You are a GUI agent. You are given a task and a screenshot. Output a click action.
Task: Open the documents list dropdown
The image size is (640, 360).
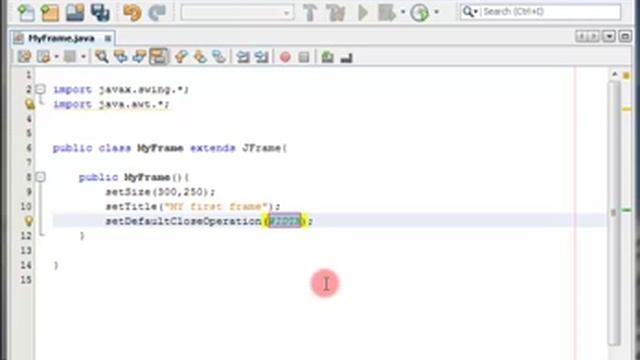tap(609, 36)
